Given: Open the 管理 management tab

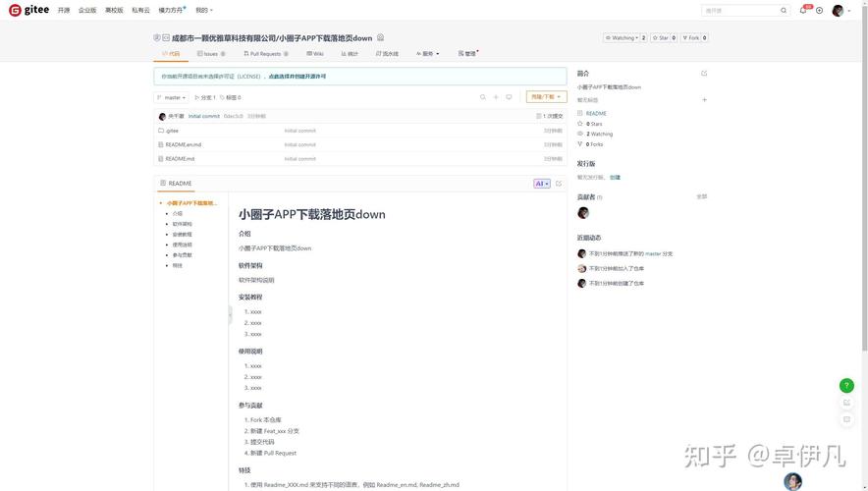Looking at the screenshot, I should [x=467, y=54].
